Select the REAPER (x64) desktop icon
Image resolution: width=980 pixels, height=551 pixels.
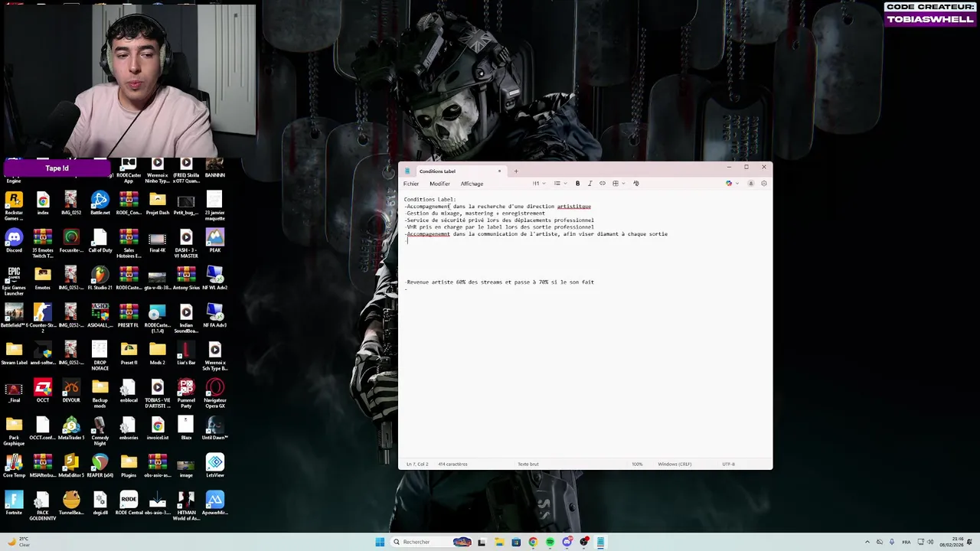100,466
